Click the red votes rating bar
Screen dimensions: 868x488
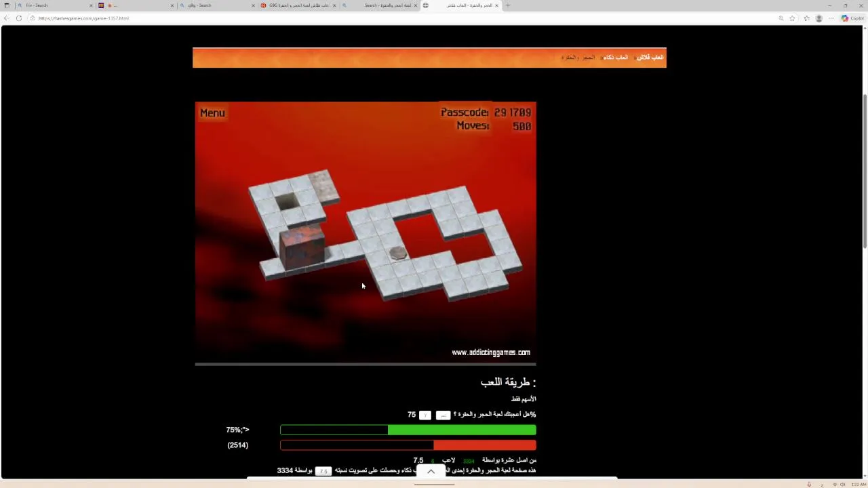(x=408, y=445)
